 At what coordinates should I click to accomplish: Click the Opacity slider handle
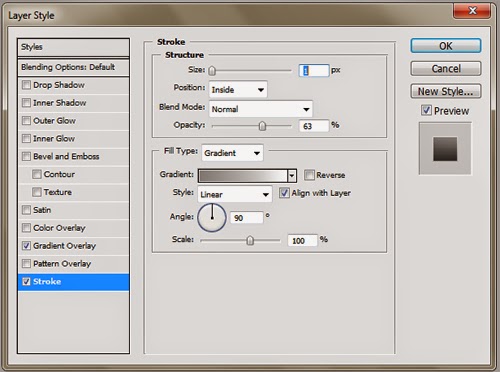coord(262,126)
